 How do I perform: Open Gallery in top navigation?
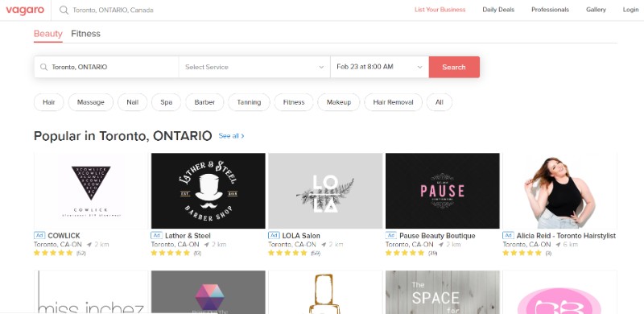click(x=596, y=10)
